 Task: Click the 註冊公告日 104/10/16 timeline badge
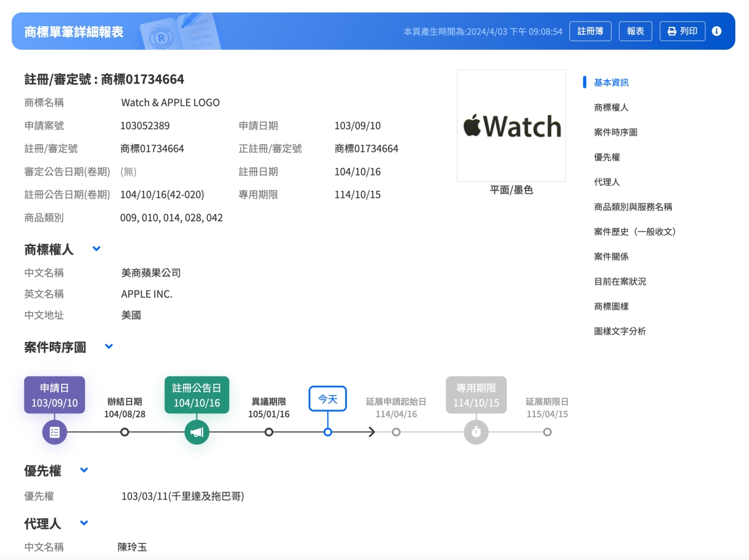[x=197, y=395]
